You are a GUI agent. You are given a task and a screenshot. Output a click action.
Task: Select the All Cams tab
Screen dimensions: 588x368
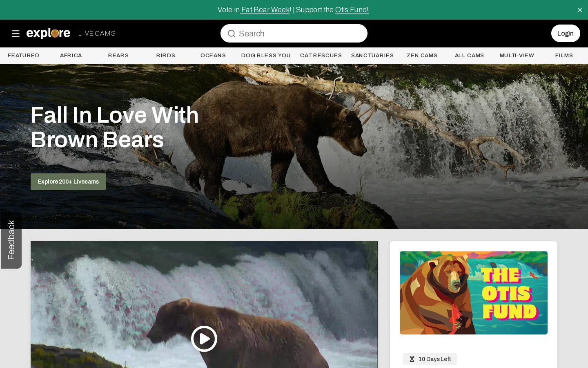(470, 56)
